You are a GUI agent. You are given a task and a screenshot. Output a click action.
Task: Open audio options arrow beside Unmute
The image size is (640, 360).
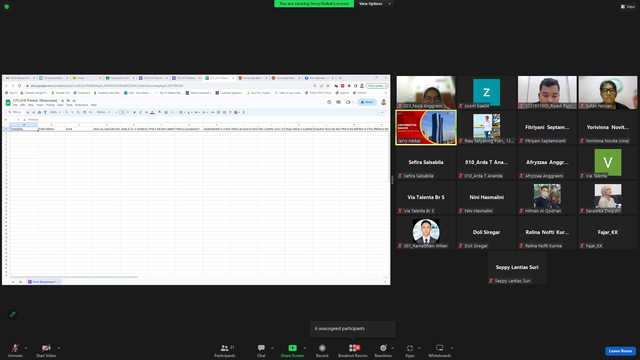coord(26,348)
